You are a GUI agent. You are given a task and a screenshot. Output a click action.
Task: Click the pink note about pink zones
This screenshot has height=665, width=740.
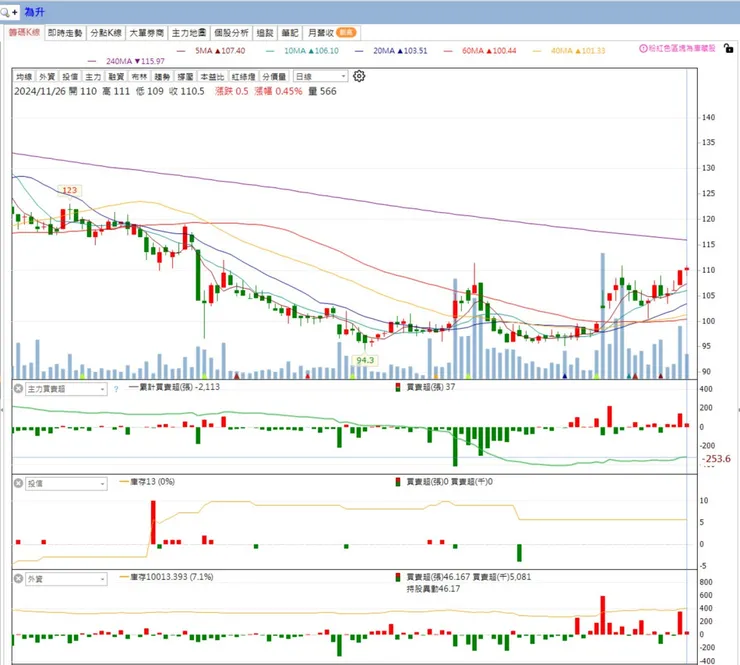click(681, 48)
